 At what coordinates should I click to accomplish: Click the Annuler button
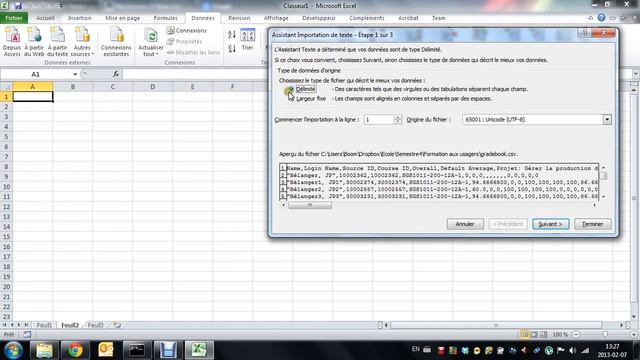pyautogui.click(x=465, y=224)
